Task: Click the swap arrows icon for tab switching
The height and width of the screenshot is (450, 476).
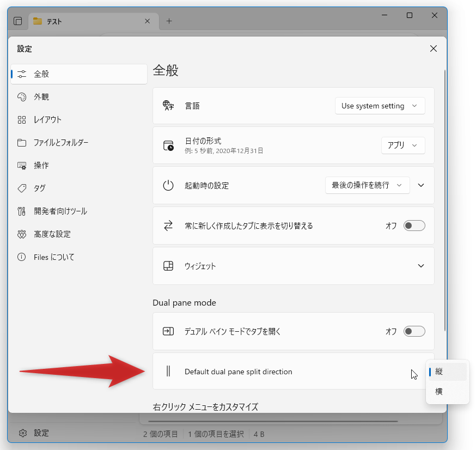Action: pos(168,226)
